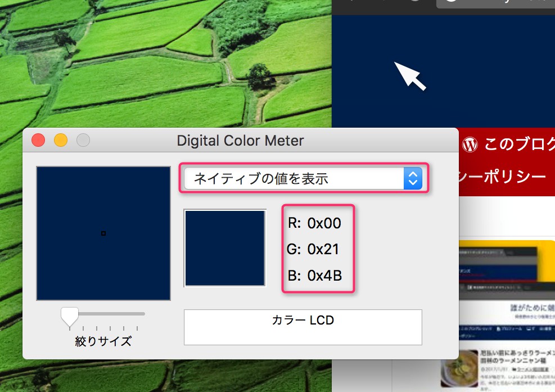This screenshot has width=555, height=392.
Task: Click the WordPress logo icon
Action: click(x=470, y=145)
